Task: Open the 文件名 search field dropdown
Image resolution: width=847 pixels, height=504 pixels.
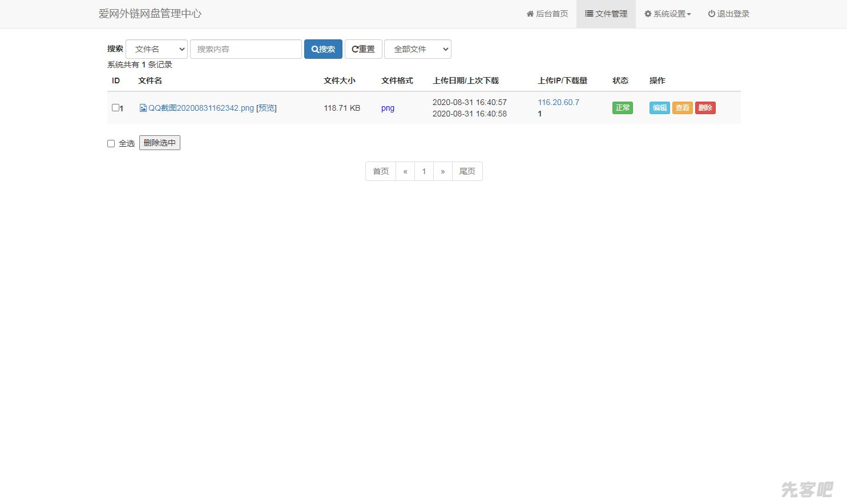Action: 156,49
